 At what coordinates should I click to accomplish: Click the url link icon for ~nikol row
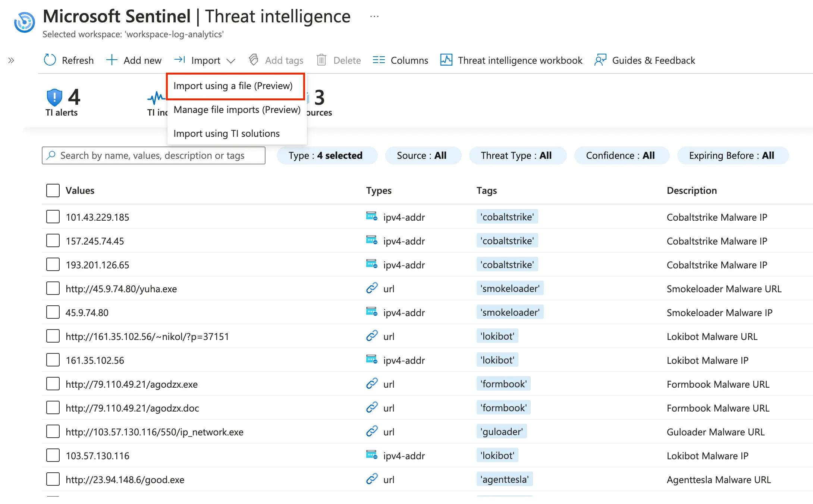372,336
